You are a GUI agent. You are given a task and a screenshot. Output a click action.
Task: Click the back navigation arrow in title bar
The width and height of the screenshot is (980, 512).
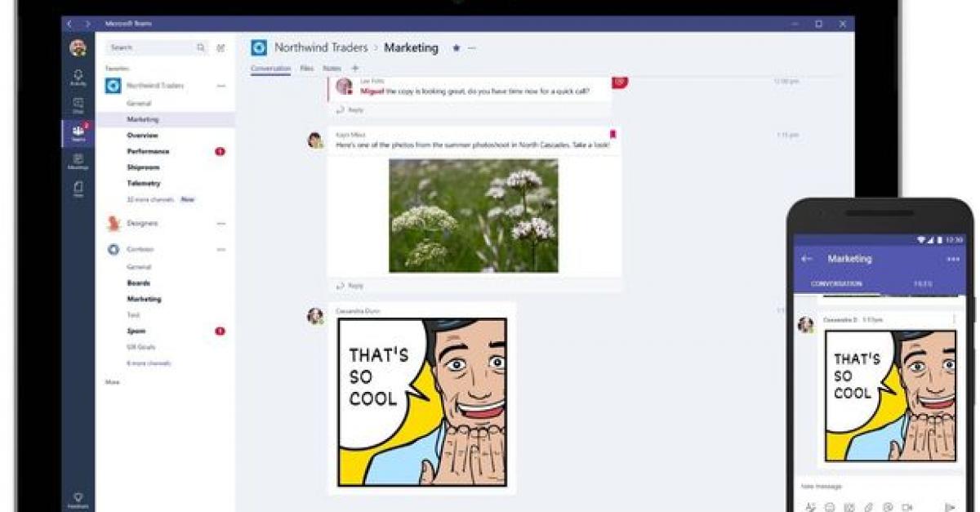point(70,24)
